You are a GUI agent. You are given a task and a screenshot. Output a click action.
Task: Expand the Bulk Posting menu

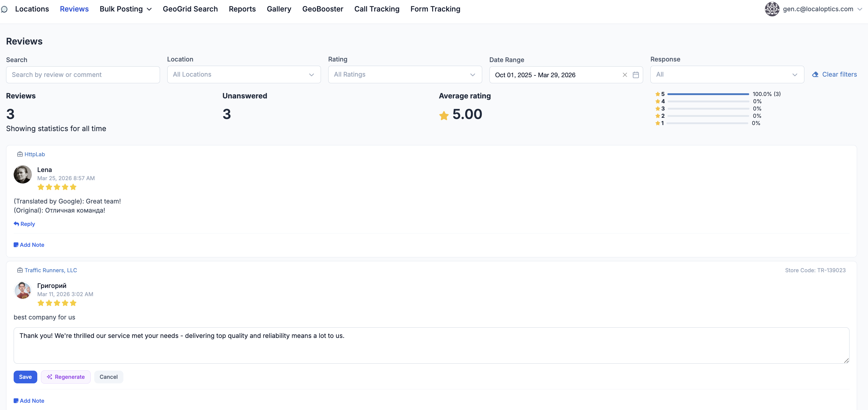coord(125,9)
